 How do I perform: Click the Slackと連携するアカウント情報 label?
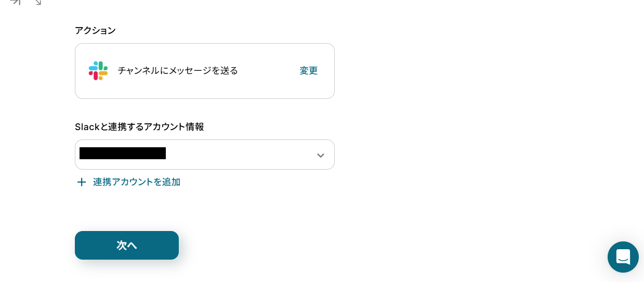(139, 127)
